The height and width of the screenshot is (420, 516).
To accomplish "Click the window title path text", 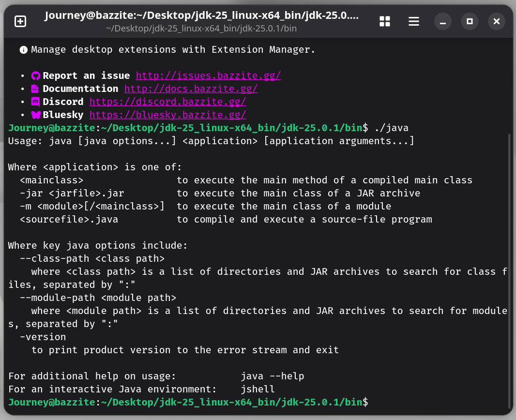I will (x=201, y=15).
